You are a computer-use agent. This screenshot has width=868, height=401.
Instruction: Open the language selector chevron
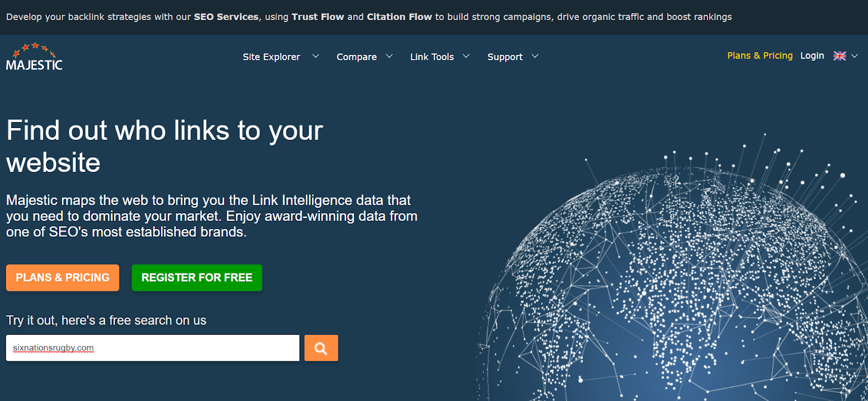854,56
